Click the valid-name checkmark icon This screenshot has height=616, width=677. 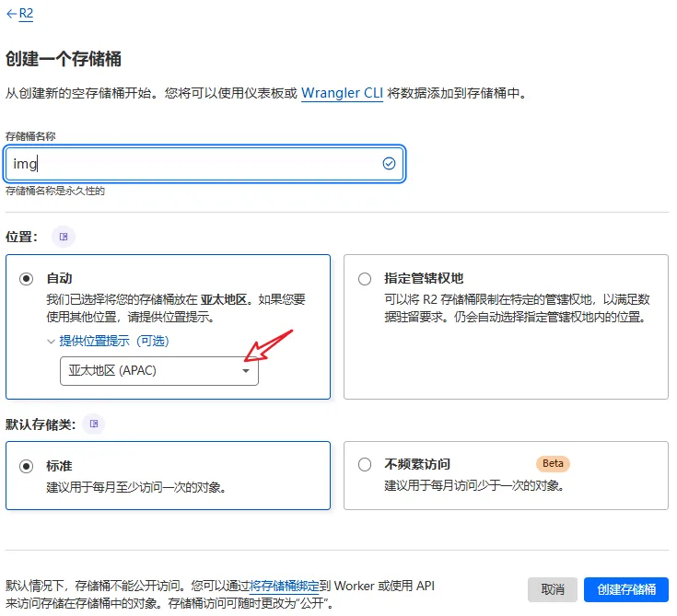tap(389, 164)
